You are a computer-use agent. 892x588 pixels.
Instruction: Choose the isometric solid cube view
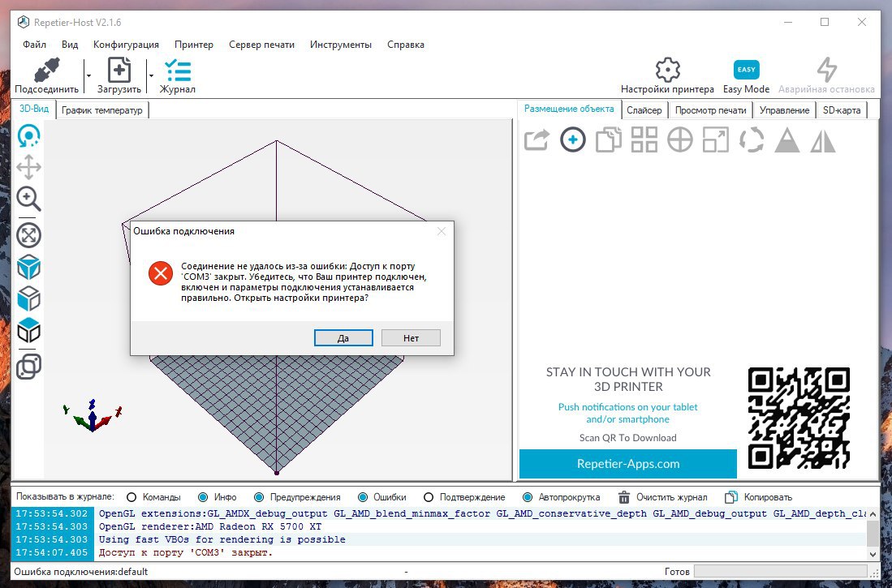[28, 268]
